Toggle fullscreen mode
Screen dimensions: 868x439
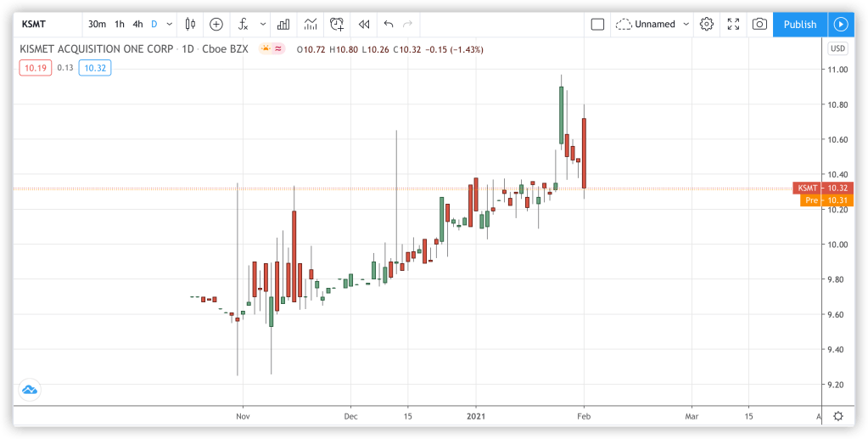coord(733,25)
